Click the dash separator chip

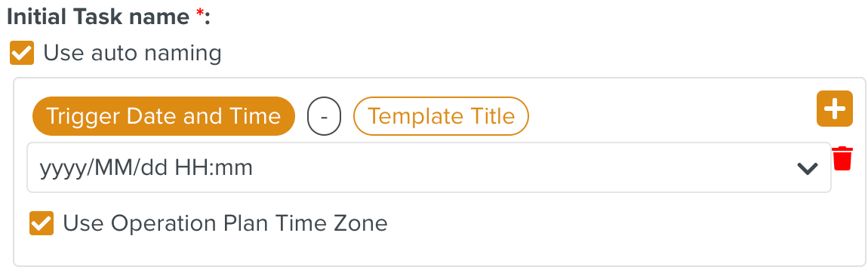point(325,116)
